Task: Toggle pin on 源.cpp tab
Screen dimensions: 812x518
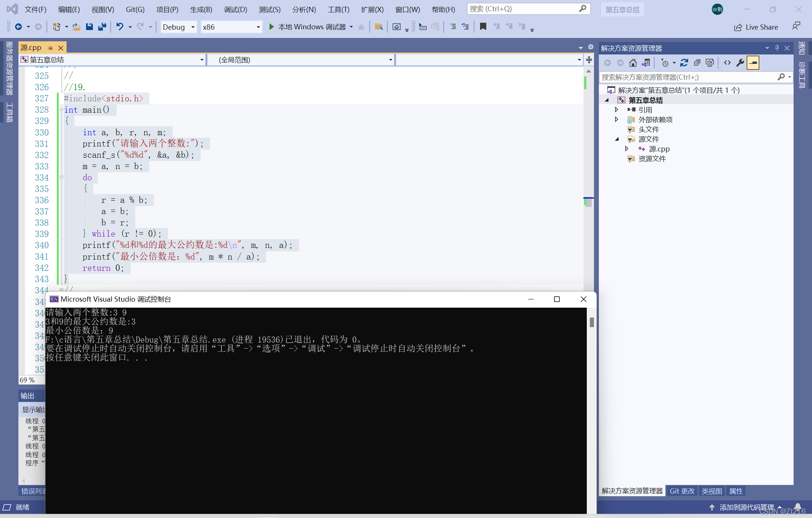Action: coord(50,48)
